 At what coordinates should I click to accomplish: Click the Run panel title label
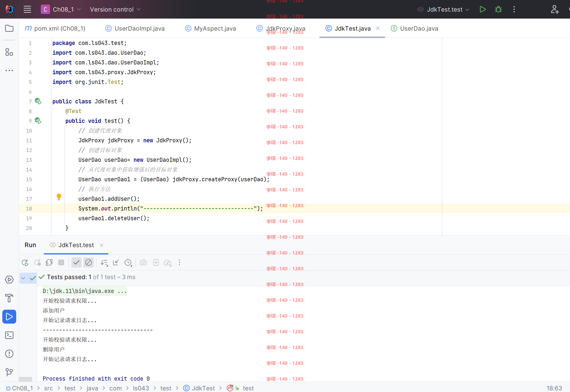tap(30, 245)
